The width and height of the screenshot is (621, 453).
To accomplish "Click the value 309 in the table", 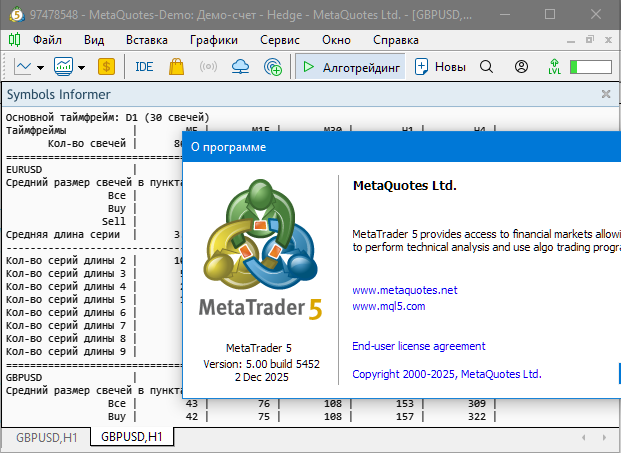I will click(x=477, y=404).
